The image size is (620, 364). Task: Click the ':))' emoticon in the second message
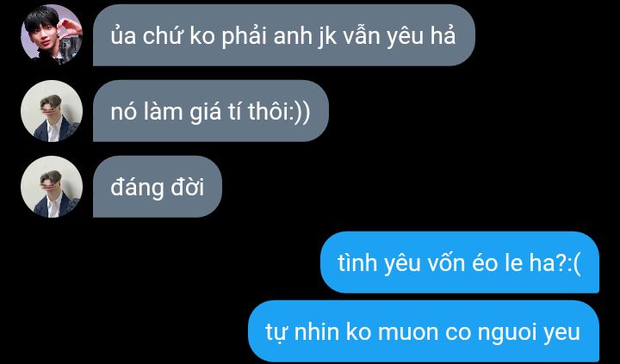(300, 112)
